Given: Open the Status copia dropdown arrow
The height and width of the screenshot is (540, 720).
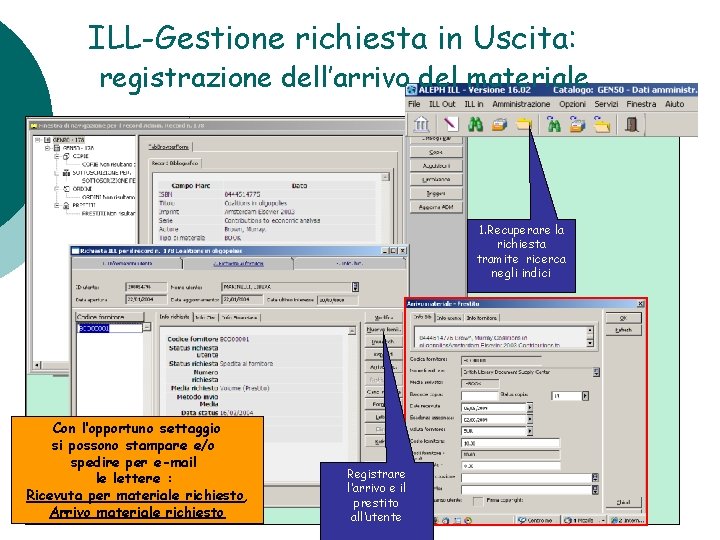Looking at the screenshot, I should tap(585, 395).
